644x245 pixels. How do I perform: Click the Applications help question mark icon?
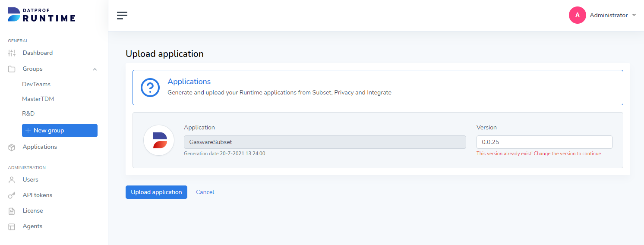[150, 88]
